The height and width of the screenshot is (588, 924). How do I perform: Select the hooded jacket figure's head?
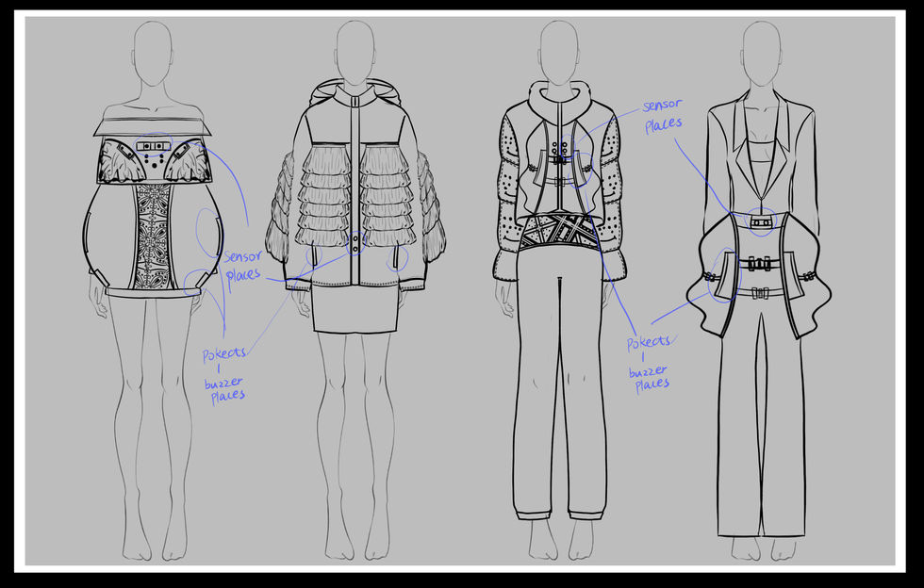[x=355, y=53]
